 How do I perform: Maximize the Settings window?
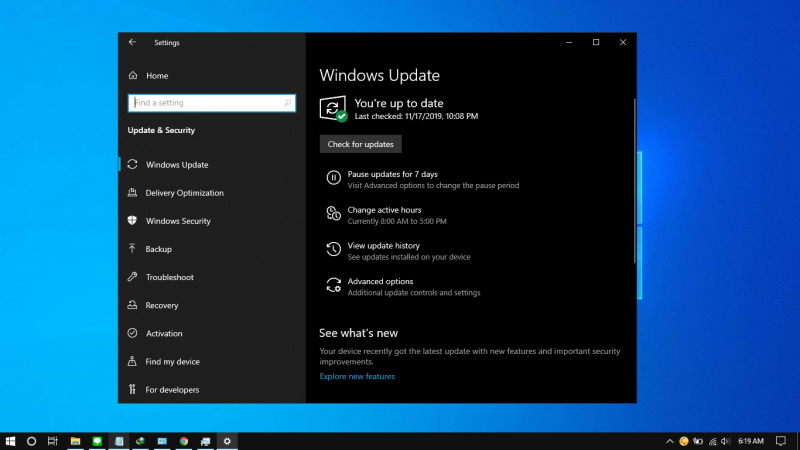[x=596, y=42]
